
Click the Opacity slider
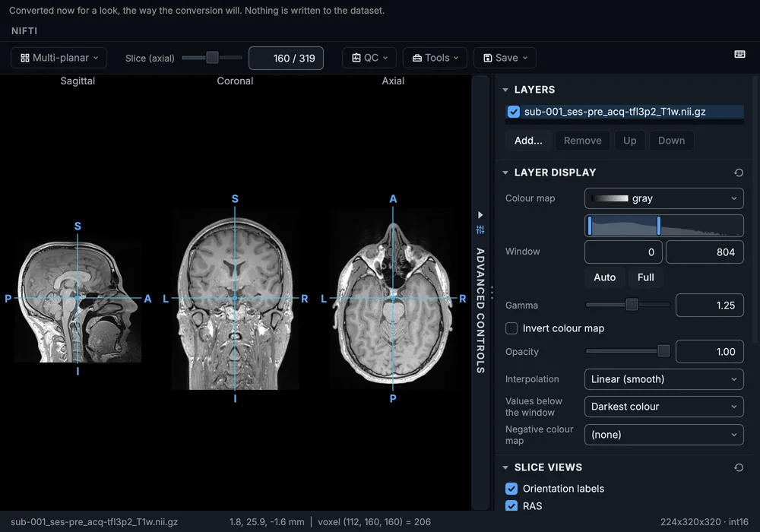click(628, 351)
